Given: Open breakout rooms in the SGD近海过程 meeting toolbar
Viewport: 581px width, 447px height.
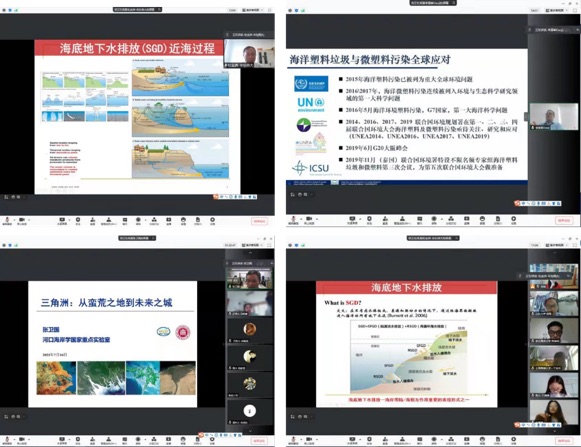Looking at the screenshot, I should [154, 221].
